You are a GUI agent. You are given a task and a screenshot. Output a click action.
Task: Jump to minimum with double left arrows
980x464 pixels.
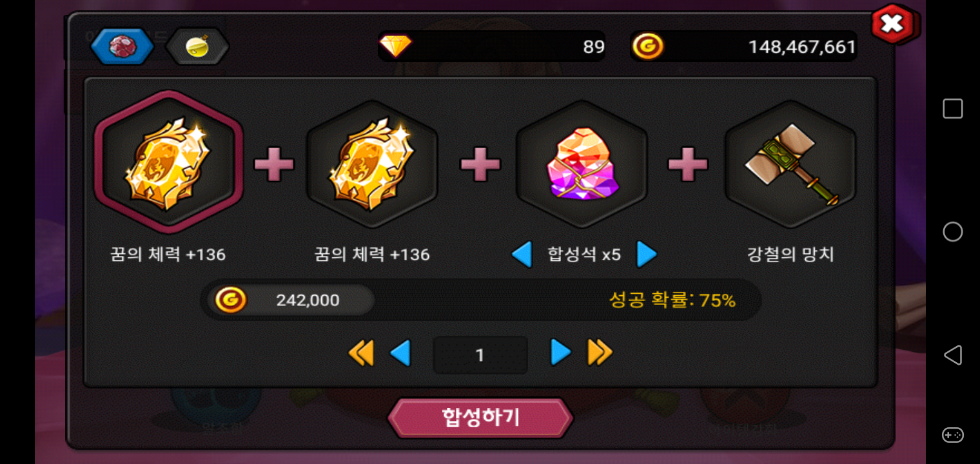pyautogui.click(x=361, y=353)
